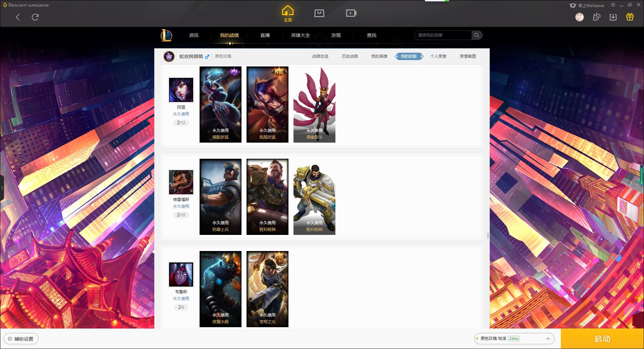Click the search magnifier button
This screenshot has height=349, width=644.
[x=477, y=35]
